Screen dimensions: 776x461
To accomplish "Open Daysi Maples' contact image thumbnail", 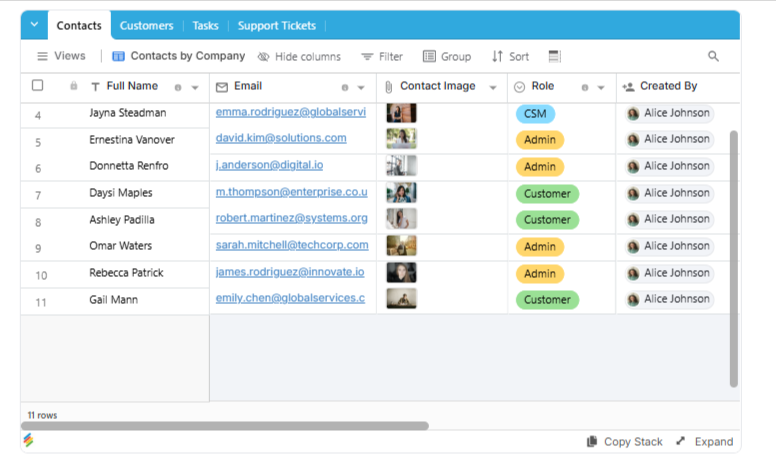I will pyautogui.click(x=401, y=192).
